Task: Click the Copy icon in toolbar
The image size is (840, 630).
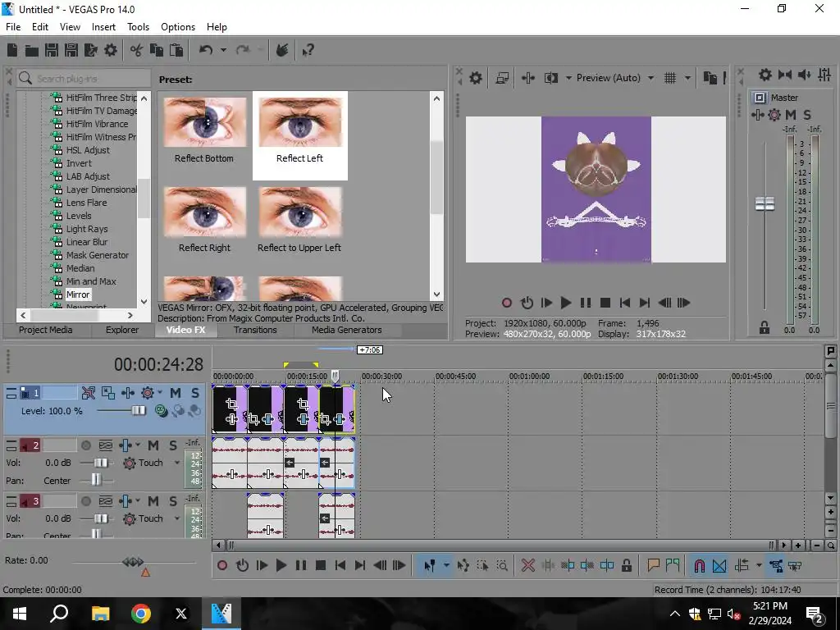Action: click(x=157, y=50)
